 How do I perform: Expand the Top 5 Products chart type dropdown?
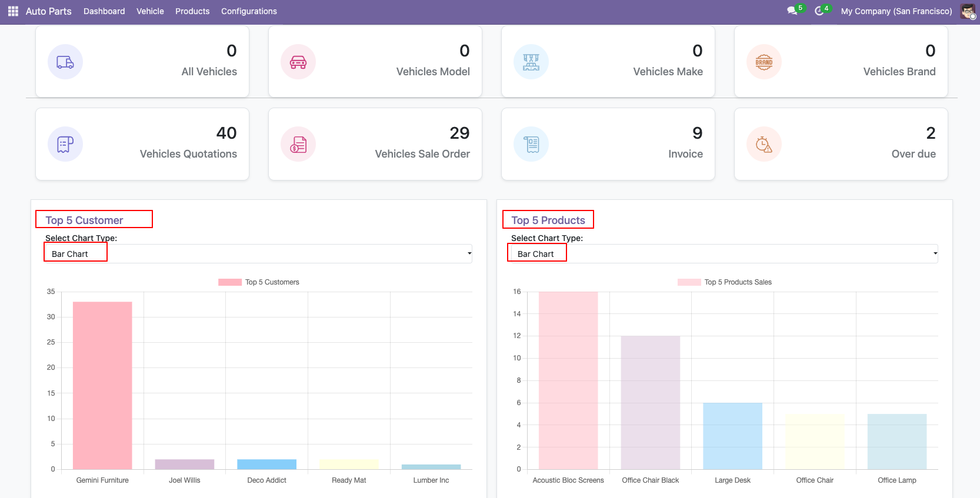pyautogui.click(x=724, y=254)
